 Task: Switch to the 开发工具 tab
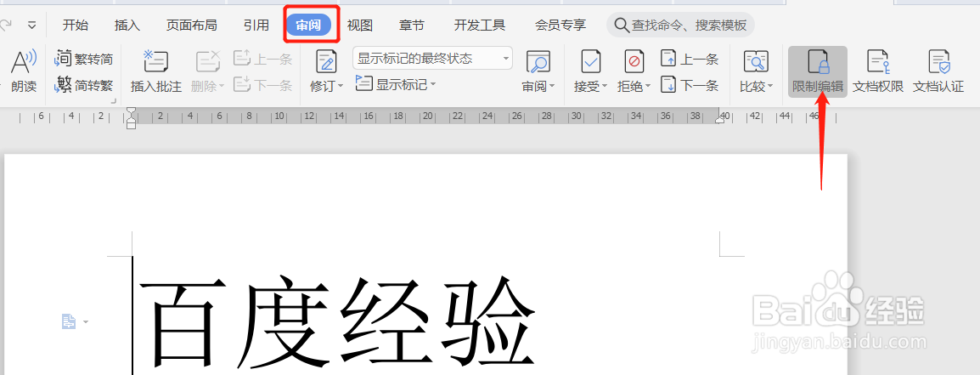[x=480, y=25]
